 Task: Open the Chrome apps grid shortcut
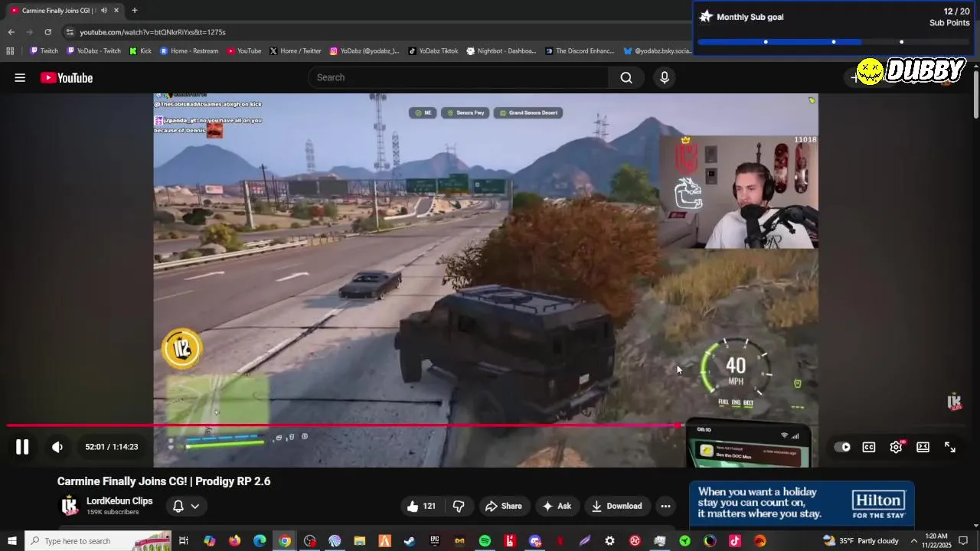(10, 51)
